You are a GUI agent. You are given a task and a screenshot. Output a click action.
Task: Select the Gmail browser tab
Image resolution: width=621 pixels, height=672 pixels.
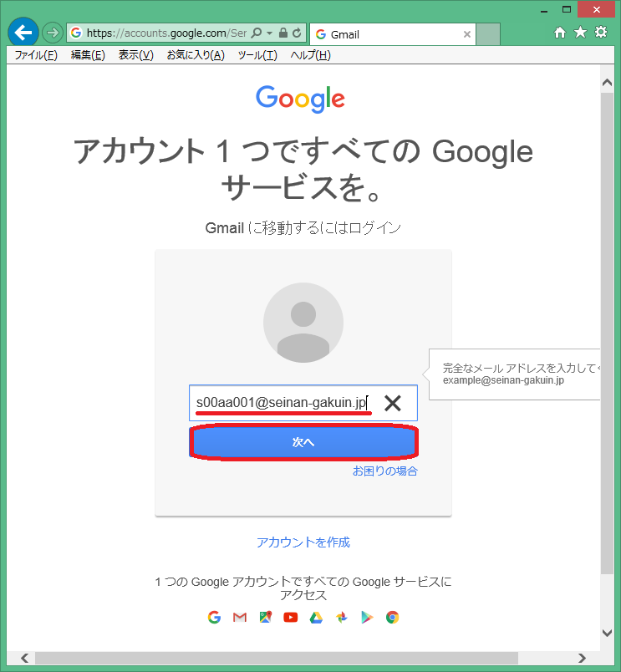coord(392,34)
